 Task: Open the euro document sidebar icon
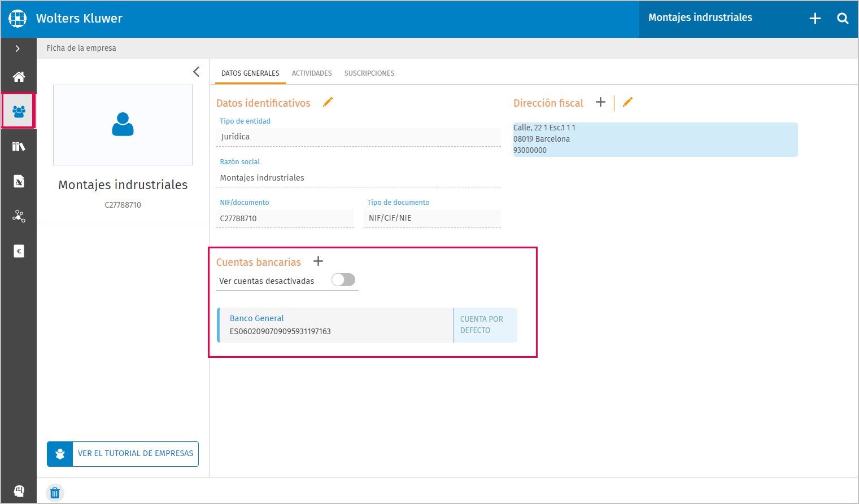19,251
